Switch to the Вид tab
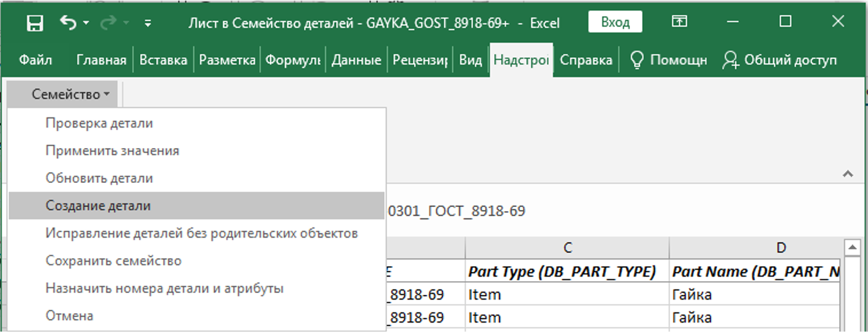This screenshot has height=334, width=868. click(x=470, y=60)
